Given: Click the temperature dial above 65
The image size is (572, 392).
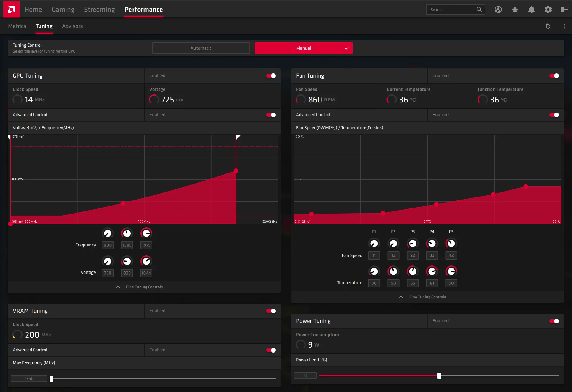Looking at the screenshot, I should [x=413, y=271].
